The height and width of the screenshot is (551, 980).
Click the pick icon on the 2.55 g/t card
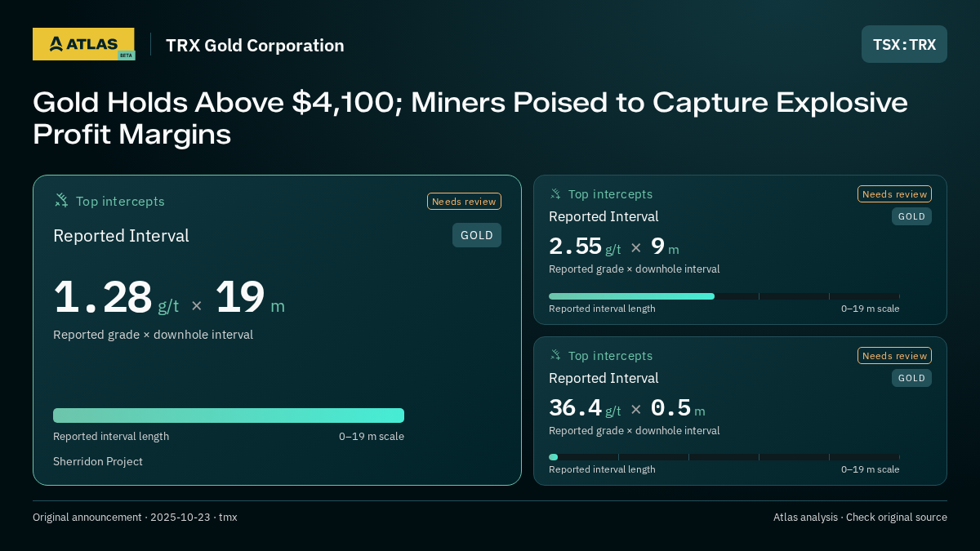555,193
